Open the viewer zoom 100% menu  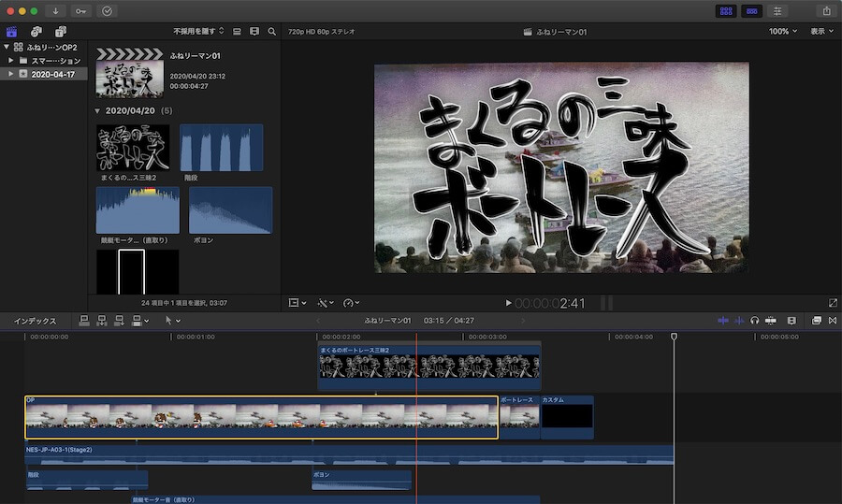coord(782,32)
